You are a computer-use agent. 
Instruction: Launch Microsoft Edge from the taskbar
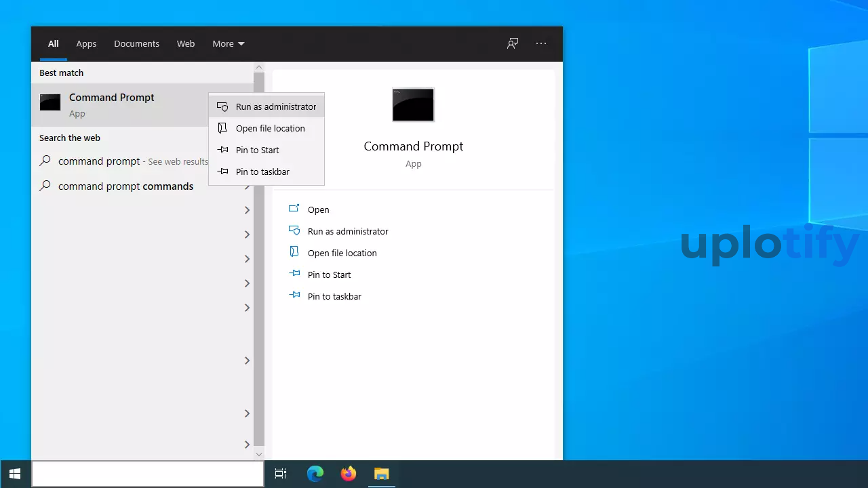click(x=315, y=474)
